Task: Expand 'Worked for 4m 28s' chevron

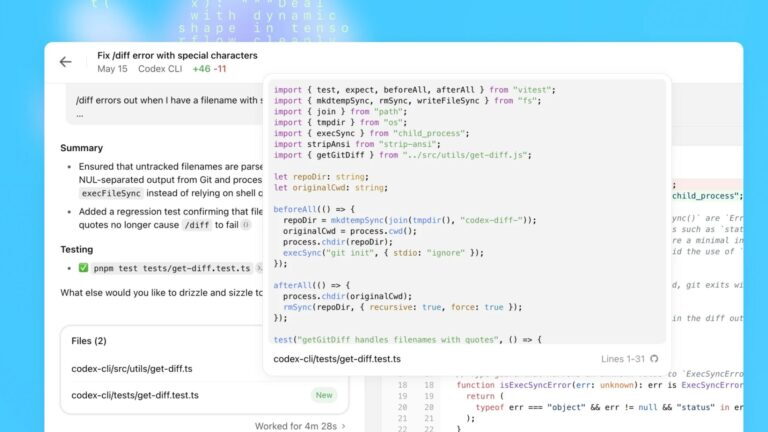Action: tap(343, 426)
